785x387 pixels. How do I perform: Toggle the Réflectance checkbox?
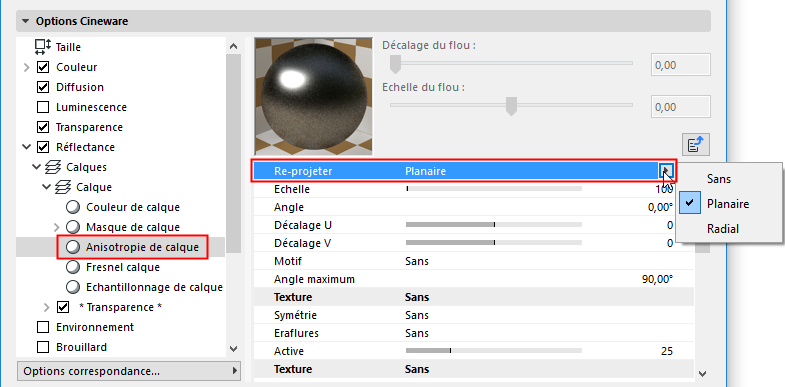(x=43, y=147)
